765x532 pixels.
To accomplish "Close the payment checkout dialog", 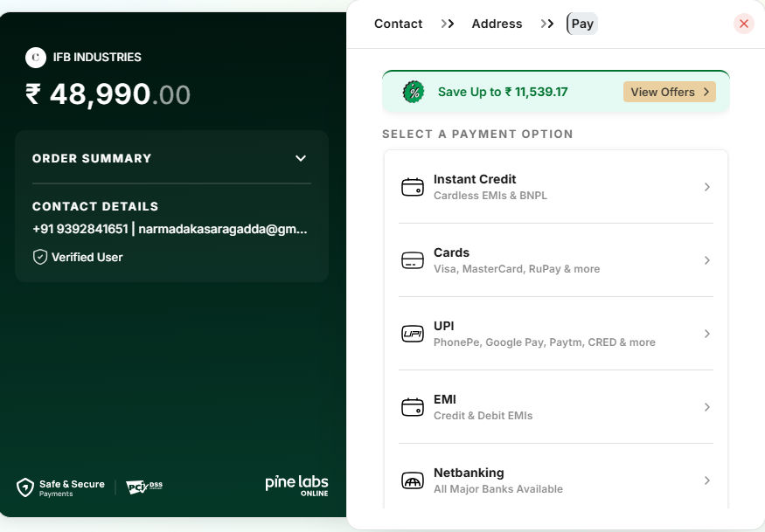I will [744, 24].
